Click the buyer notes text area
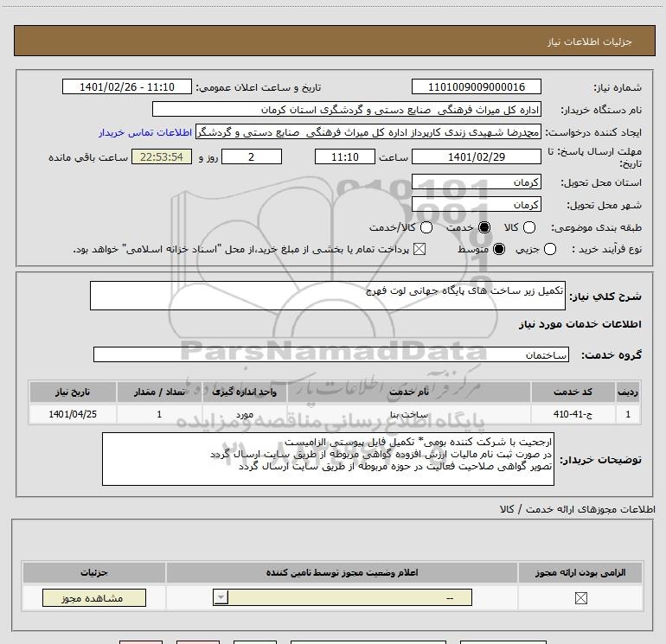666x644 pixels. [328, 459]
